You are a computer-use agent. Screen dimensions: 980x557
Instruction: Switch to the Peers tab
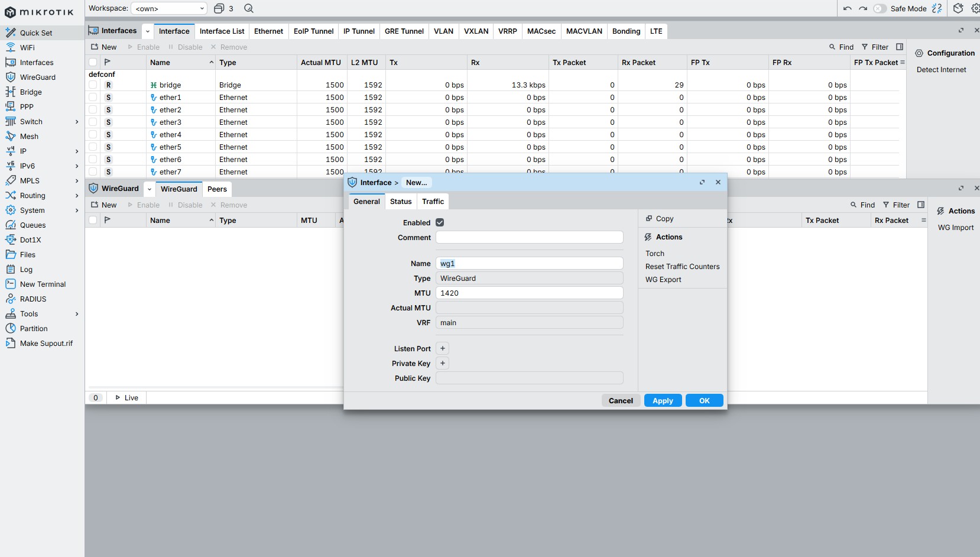(217, 189)
